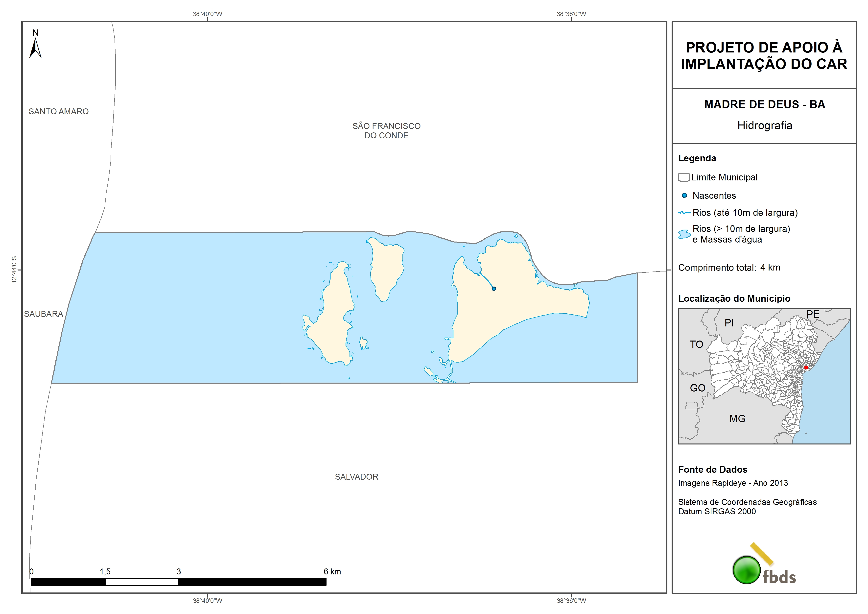Click the SANTO AMARO label
Viewport: 868px width, 614px height.
[59, 112]
